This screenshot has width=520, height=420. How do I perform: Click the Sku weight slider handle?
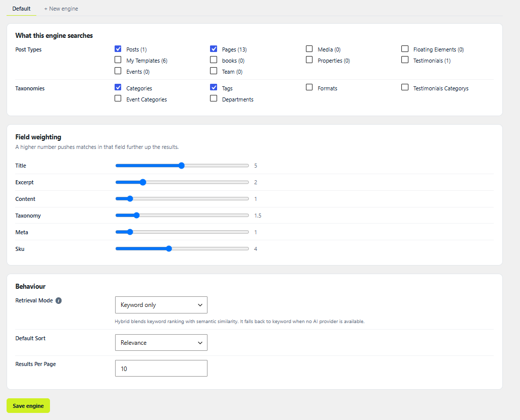[169, 249]
